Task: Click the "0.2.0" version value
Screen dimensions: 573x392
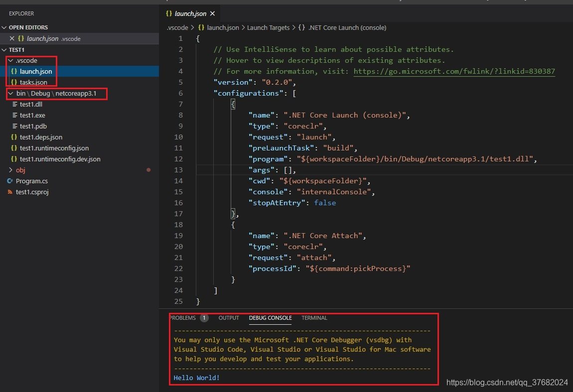Action: (x=277, y=82)
